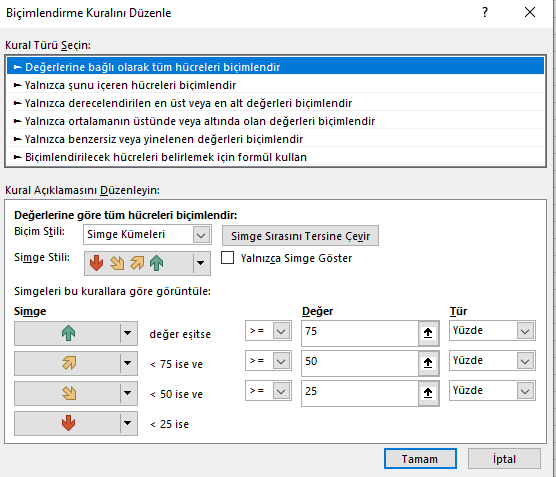Click the range selector arrow beside value 25
The width and height of the screenshot is (556, 477).
(428, 393)
